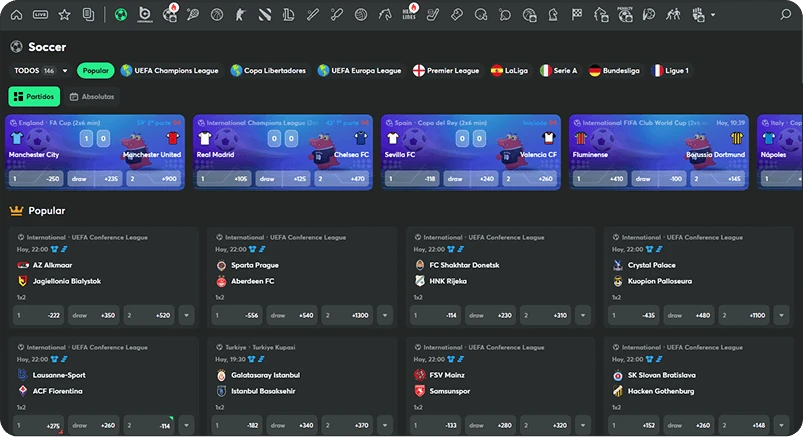Screen dimensions: 803x437
Task: Open the UEFA Champions League tab
Action: pyautogui.click(x=169, y=71)
